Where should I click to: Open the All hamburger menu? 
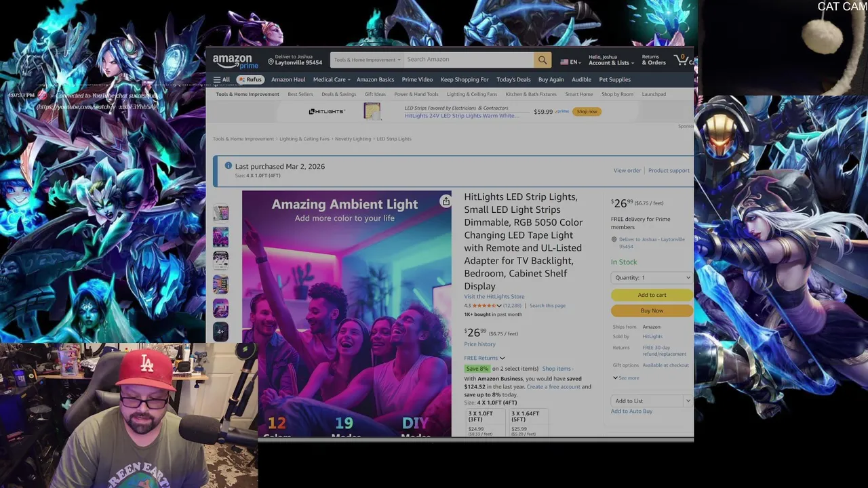(222, 79)
